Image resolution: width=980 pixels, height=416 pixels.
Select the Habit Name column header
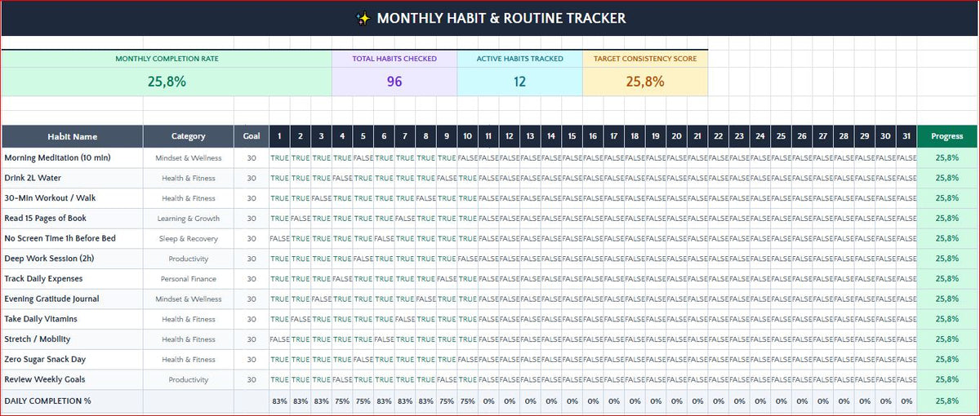point(72,136)
